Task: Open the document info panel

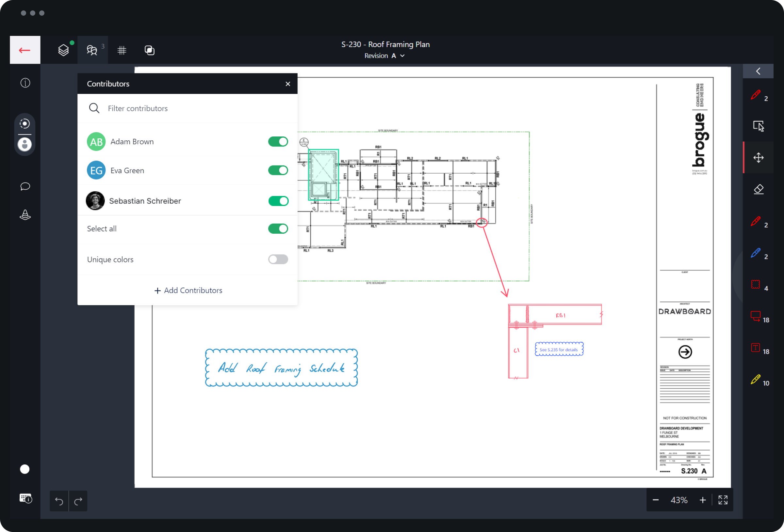Action: click(24, 83)
